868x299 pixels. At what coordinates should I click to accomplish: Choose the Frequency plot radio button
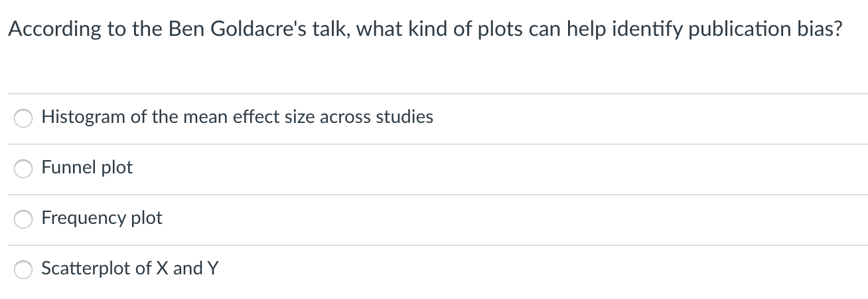24,220
